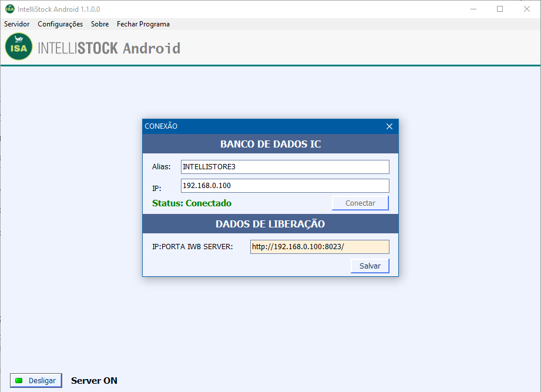541x392 pixels.
Task: Minimize the IntelliStock Android window
Action: pos(473,9)
